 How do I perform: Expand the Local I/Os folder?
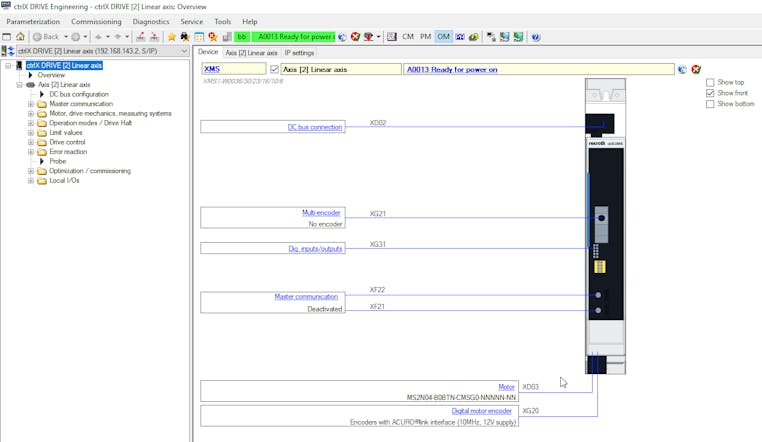pos(31,180)
